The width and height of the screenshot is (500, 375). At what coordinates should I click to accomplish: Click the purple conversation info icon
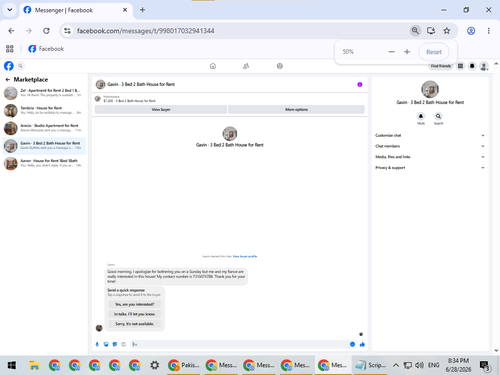(360, 84)
